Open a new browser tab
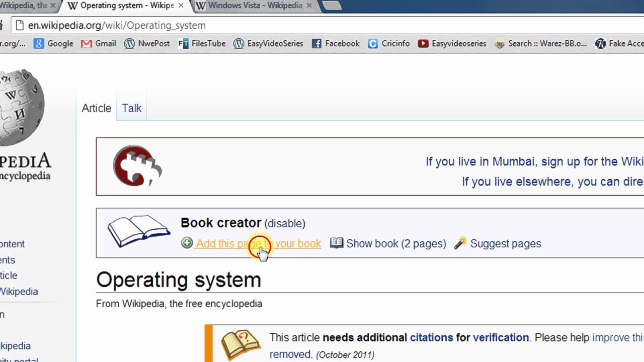644x362 pixels. coord(332,6)
